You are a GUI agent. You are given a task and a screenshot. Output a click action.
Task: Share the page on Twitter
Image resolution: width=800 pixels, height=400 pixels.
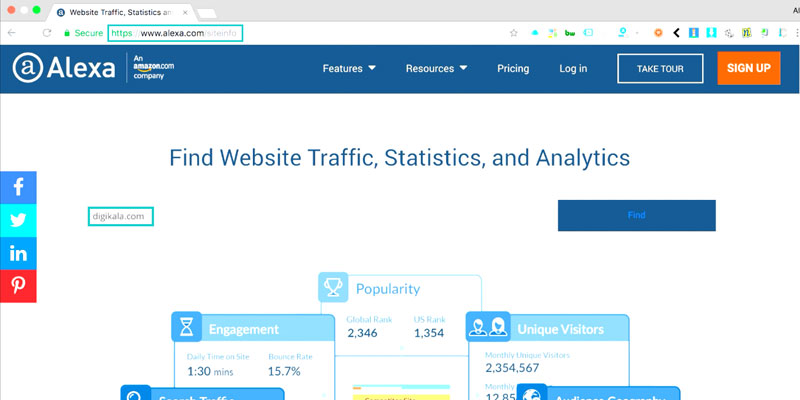point(18,220)
